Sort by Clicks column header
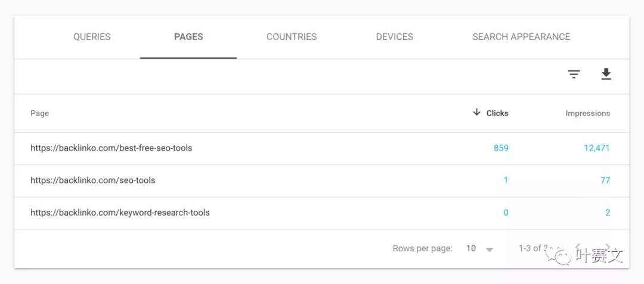 [497, 114]
